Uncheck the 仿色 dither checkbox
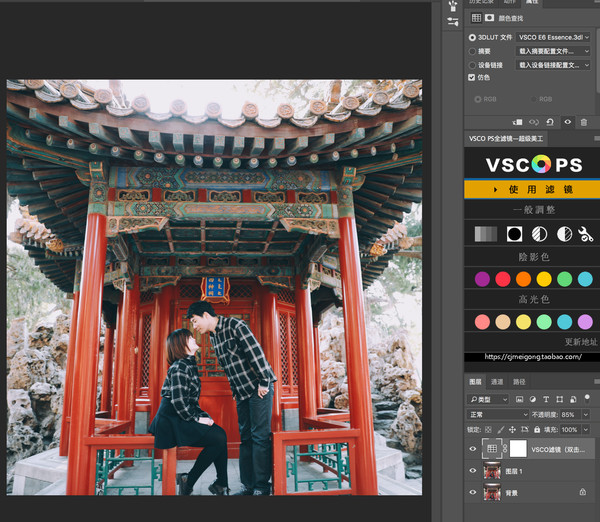This screenshot has width=600, height=522. pyautogui.click(x=473, y=77)
